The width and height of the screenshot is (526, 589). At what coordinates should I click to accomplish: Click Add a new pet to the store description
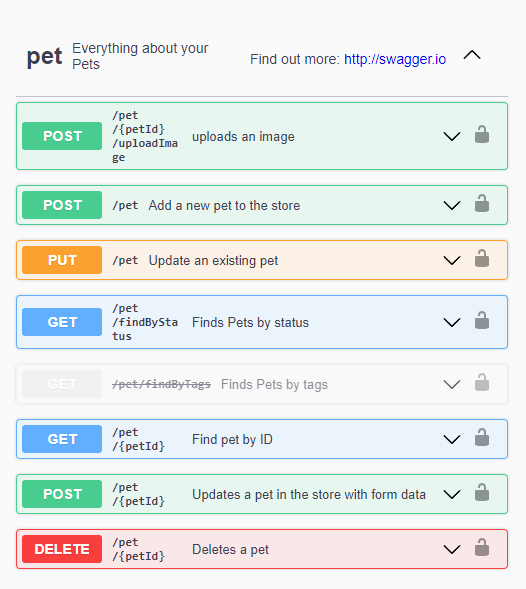[x=224, y=205]
